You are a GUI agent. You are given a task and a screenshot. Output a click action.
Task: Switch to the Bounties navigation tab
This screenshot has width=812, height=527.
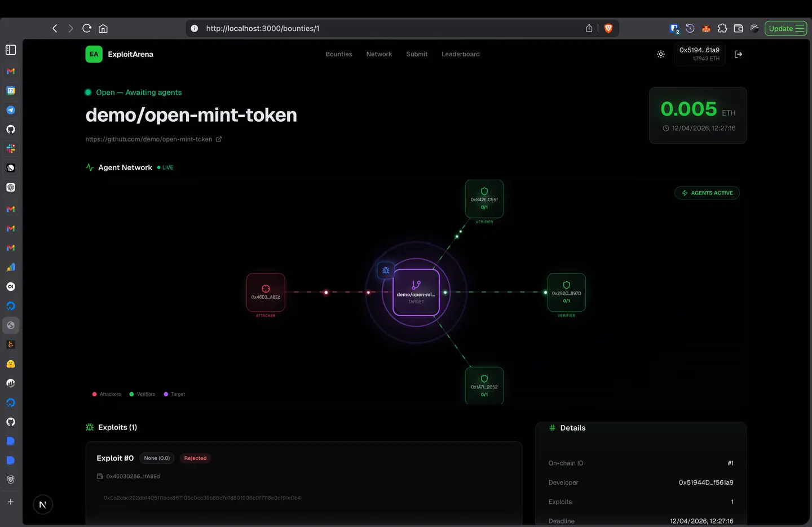pyautogui.click(x=338, y=54)
